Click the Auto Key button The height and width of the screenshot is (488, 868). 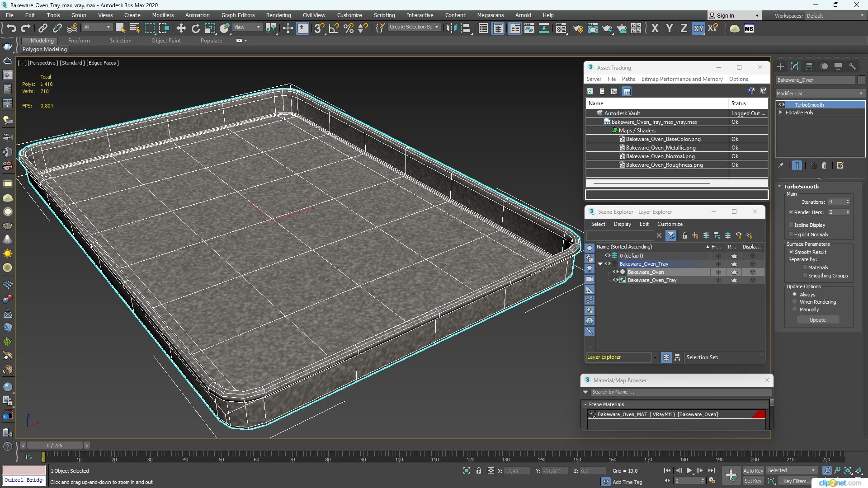pos(753,470)
